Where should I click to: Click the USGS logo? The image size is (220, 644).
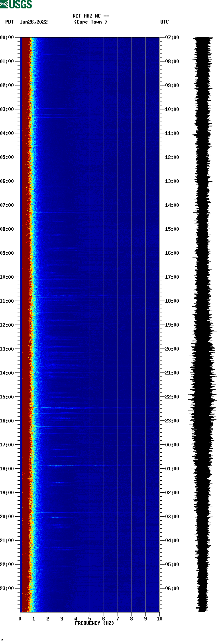coord(16,4)
